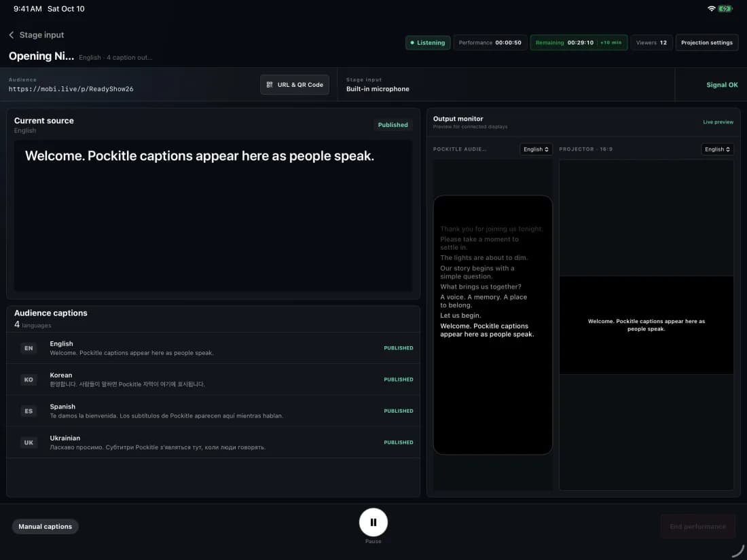Select the Spanish audience caption row
The image size is (747, 560).
[x=213, y=411]
